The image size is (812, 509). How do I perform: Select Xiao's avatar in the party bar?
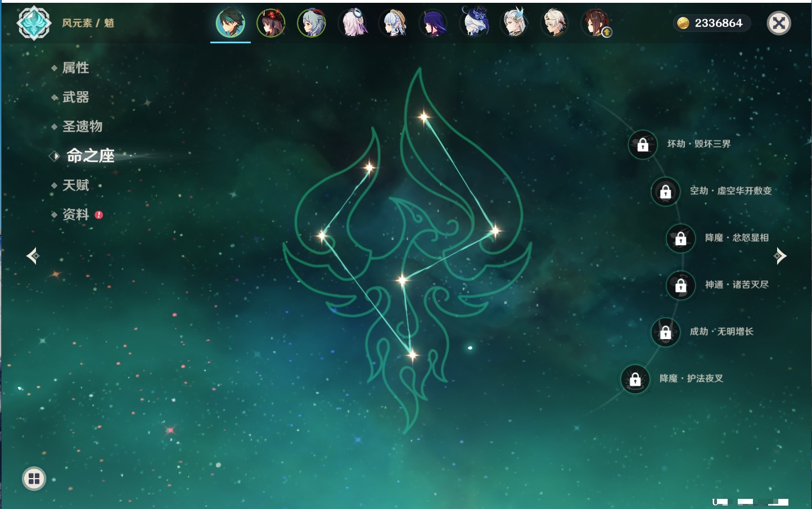(231, 23)
